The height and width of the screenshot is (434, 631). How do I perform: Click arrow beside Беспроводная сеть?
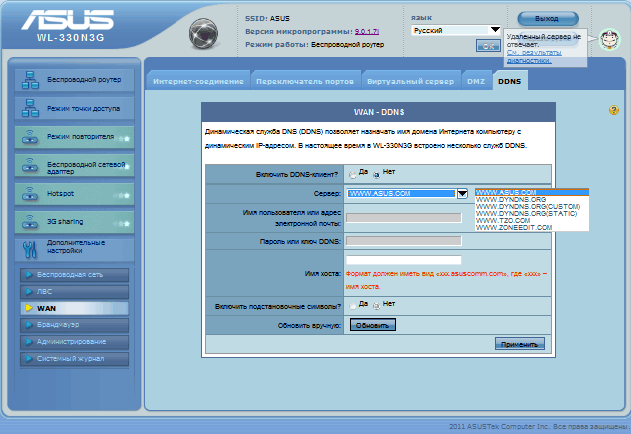coord(29,275)
